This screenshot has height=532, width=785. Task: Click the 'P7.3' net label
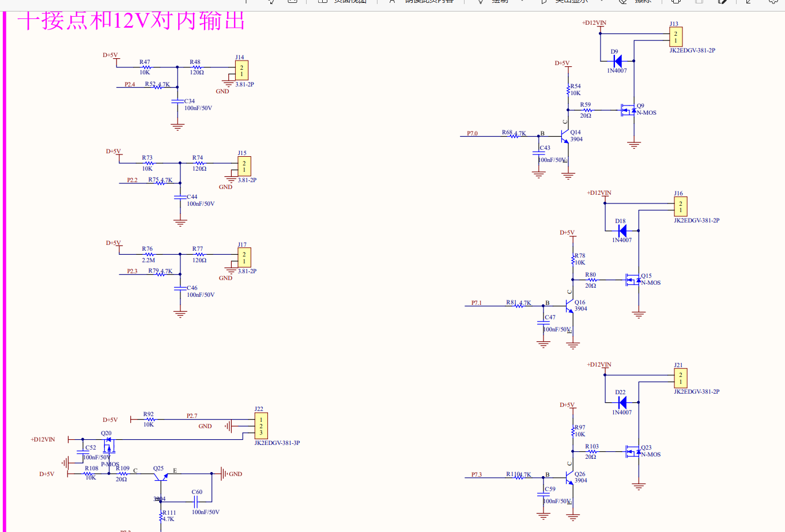(477, 474)
